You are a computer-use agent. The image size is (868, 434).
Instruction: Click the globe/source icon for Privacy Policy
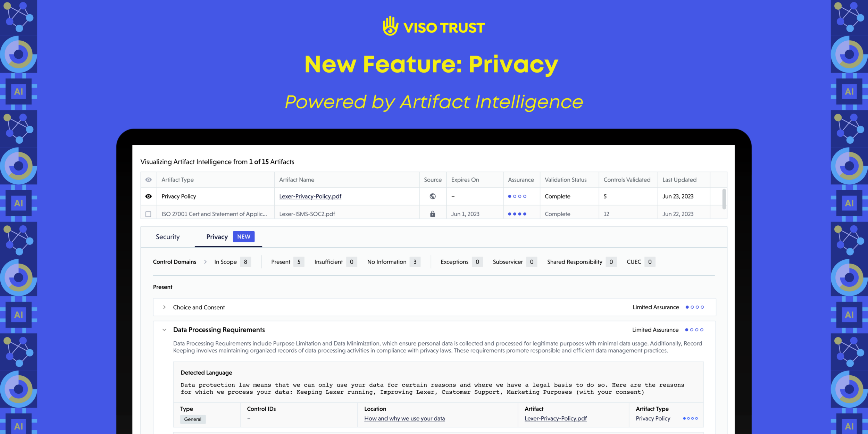(x=433, y=196)
